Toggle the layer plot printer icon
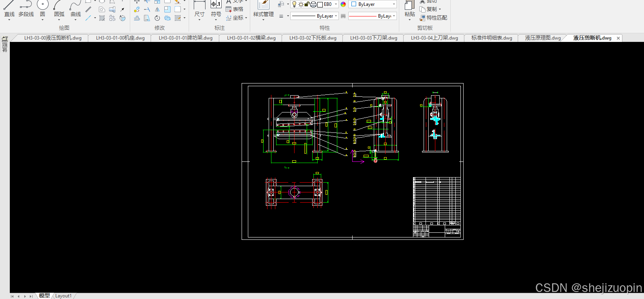This screenshot has height=299, width=644. click(x=313, y=4)
